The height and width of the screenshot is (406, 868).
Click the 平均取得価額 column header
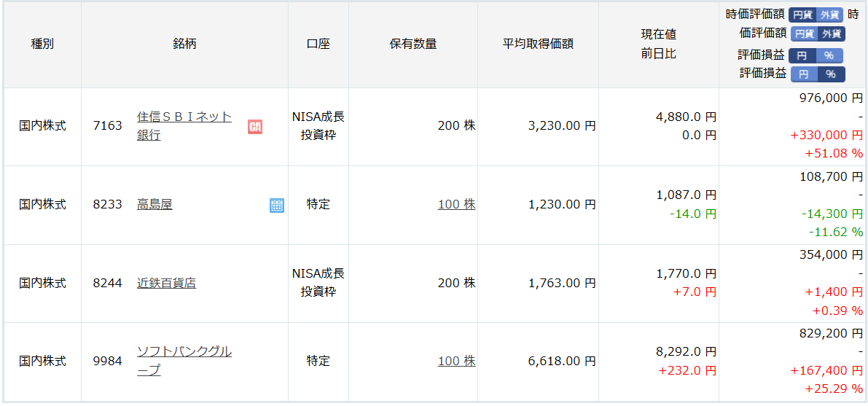538,44
